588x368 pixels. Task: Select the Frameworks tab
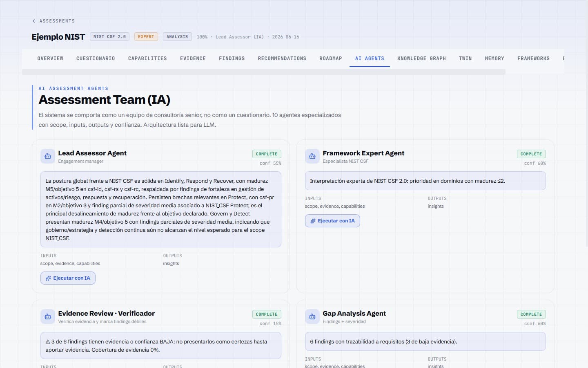(533, 58)
